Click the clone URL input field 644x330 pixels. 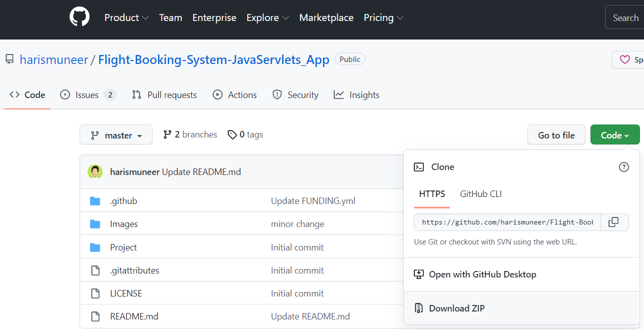(x=507, y=222)
